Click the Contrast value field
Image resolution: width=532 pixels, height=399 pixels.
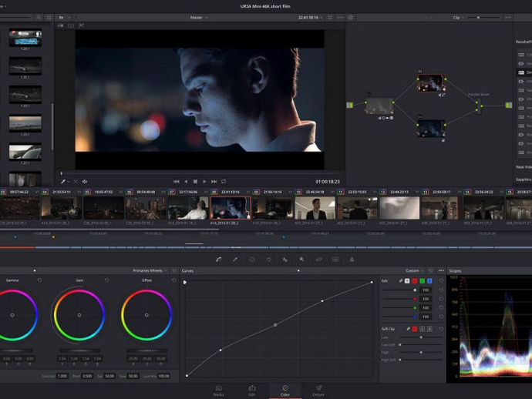[62, 376]
